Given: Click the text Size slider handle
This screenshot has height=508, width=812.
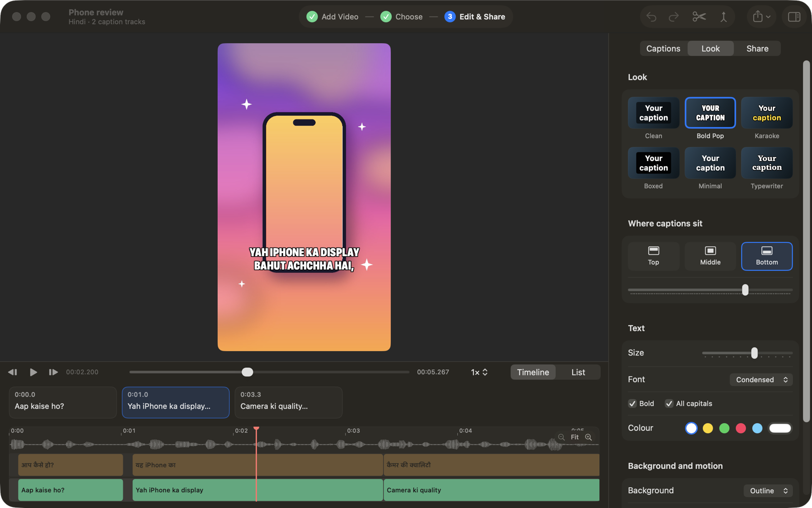Looking at the screenshot, I should pos(755,353).
